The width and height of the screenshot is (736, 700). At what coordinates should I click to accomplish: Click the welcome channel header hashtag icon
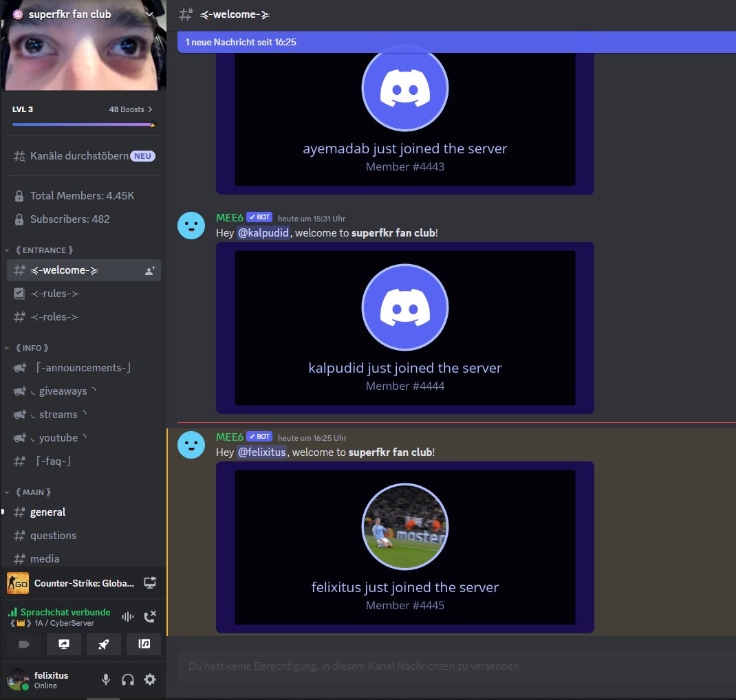(186, 14)
